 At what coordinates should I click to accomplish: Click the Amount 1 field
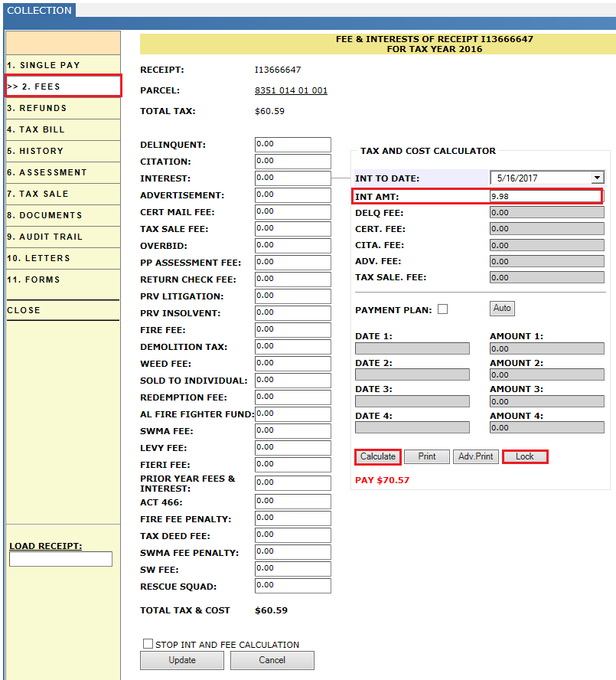[546, 348]
